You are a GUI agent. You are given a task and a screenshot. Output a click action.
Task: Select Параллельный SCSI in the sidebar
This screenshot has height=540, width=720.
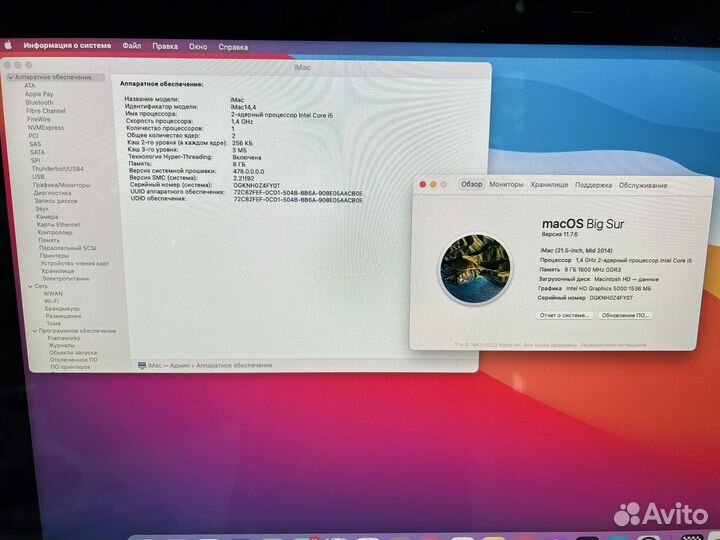point(68,248)
